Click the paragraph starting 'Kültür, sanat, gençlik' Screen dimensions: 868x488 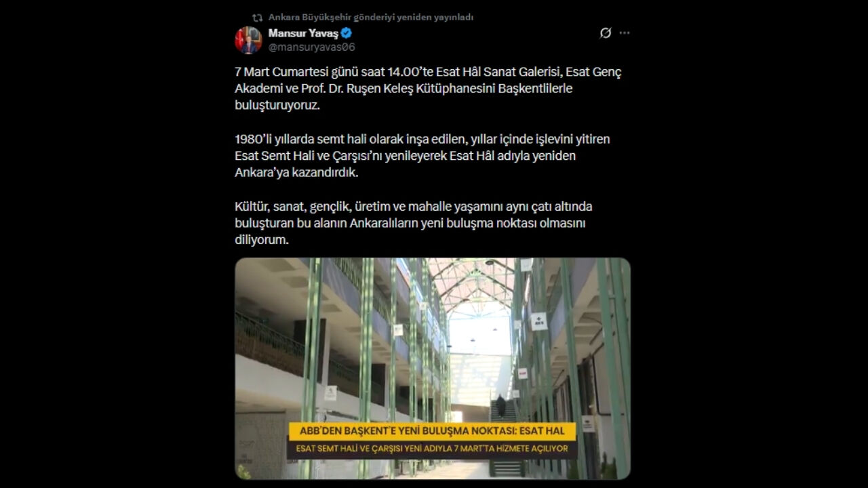[414, 223]
